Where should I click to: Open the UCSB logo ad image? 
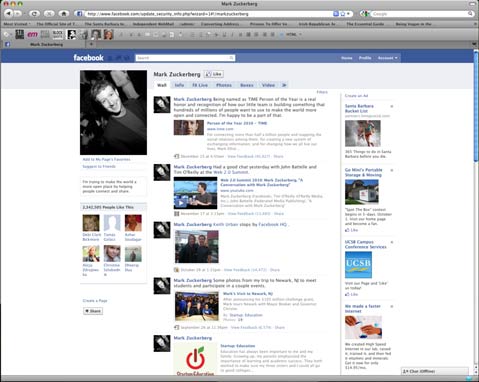point(358,265)
